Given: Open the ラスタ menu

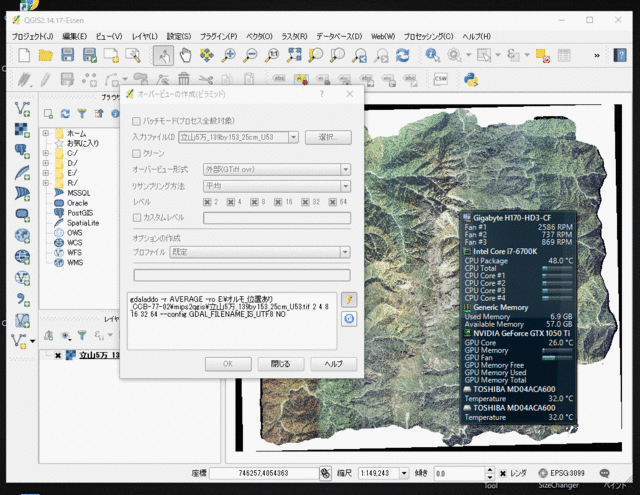Looking at the screenshot, I should pyautogui.click(x=294, y=36).
